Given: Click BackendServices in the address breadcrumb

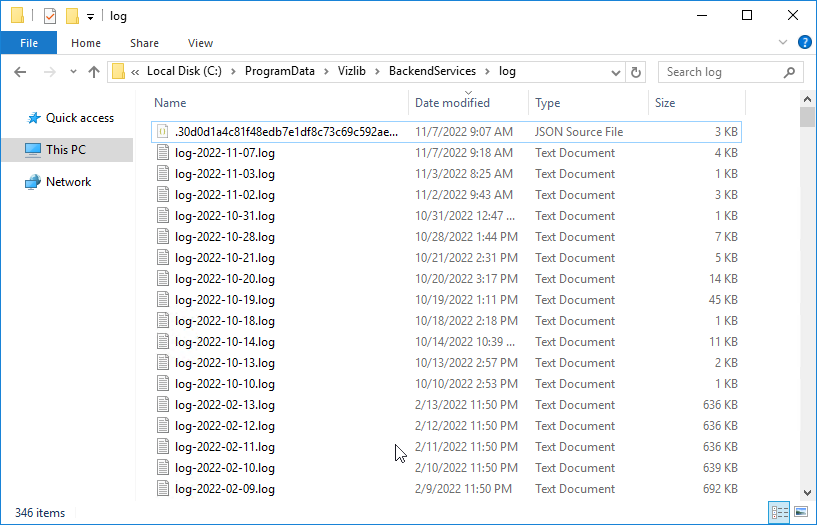Looking at the screenshot, I should (432, 71).
